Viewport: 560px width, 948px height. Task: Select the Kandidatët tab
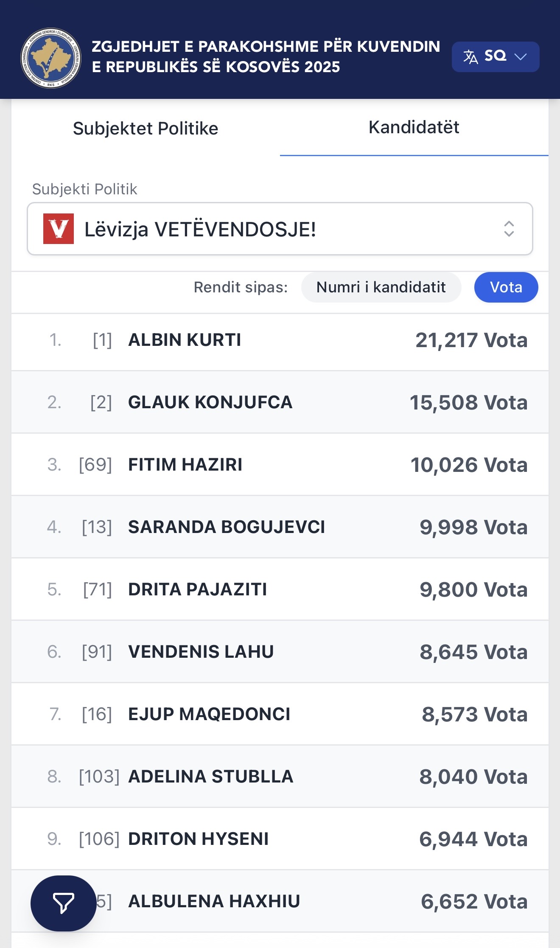click(x=414, y=127)
